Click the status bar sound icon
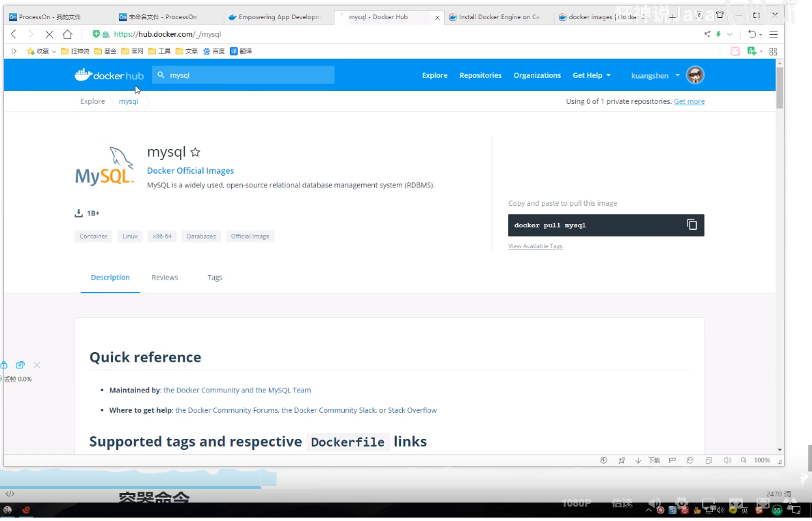The width and height of the screenshot is (812, 521). pos(727,460)
